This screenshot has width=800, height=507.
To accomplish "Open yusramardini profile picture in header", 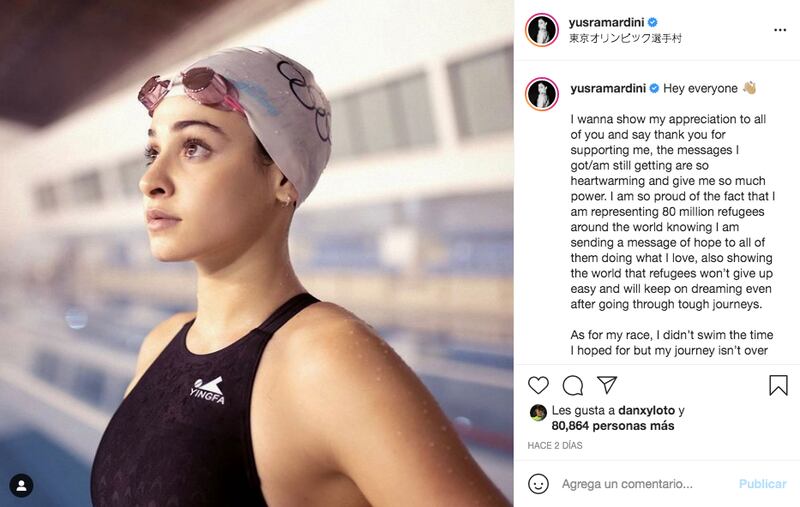I will point(542,30).
